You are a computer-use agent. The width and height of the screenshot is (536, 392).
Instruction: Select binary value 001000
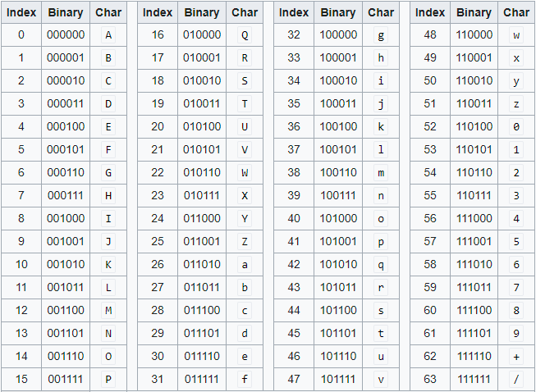pos(66,218)
